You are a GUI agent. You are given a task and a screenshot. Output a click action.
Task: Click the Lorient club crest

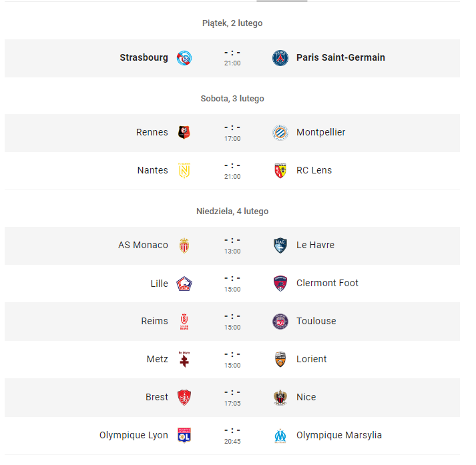click(x=280, y=360)
